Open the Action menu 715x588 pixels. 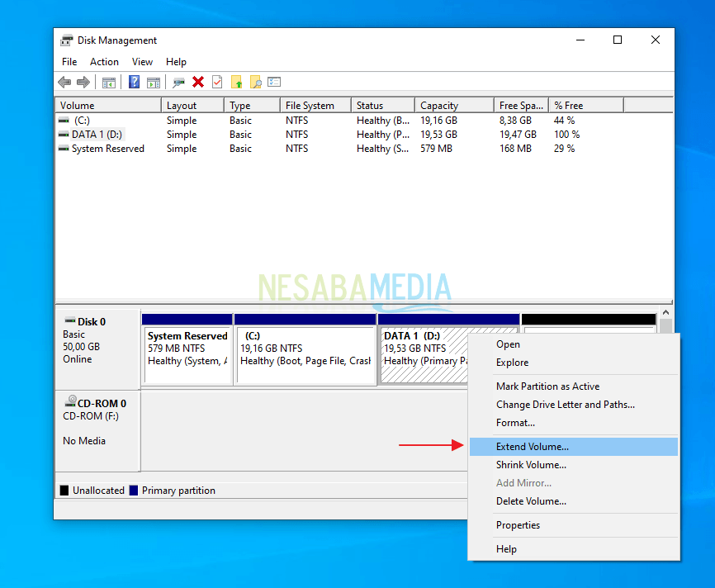pyautogui.click(x=104, y=62)
